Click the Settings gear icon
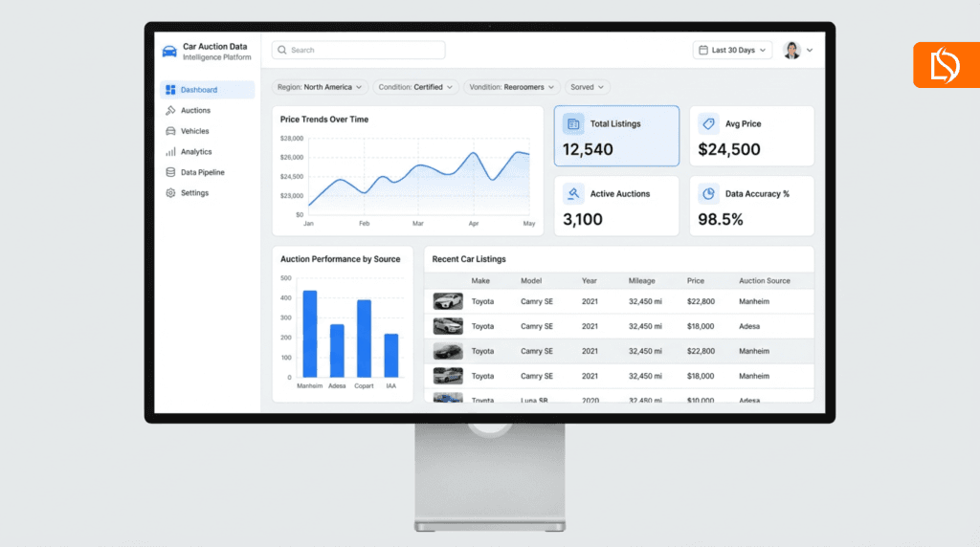This screenshot has width=980, height=547. (x=170, y=193)
